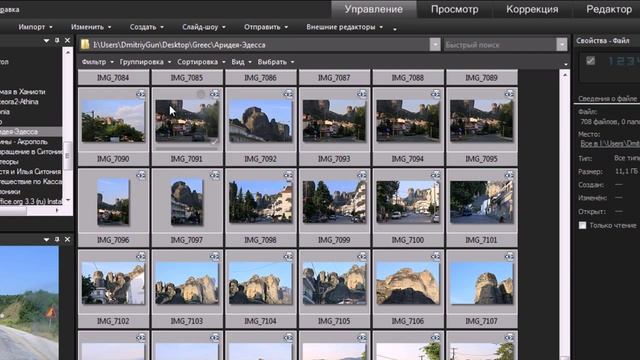Viewport: 640px width, 360px height.
Task: Expand the folder path history dropdown arrow
Action: 435,44
